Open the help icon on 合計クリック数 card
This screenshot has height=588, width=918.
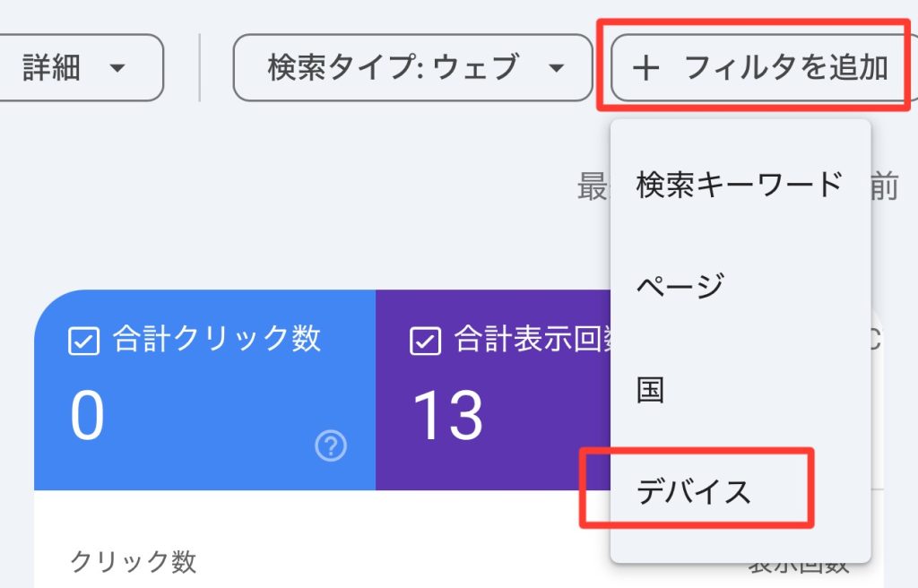tap(331, 445)
